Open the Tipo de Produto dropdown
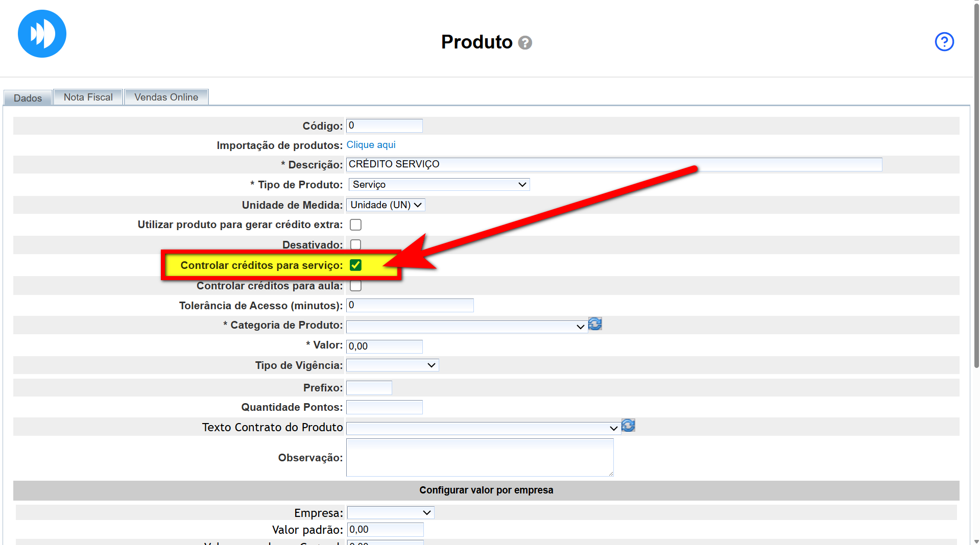Viewport: 980px width, 545px height. (439, 185)
